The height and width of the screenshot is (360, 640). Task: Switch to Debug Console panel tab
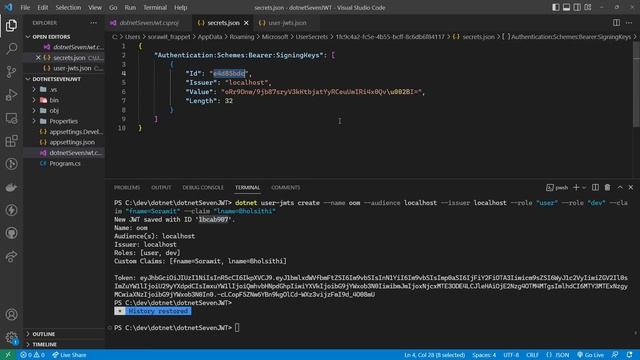pyautogui.click(x=203, y=187)
